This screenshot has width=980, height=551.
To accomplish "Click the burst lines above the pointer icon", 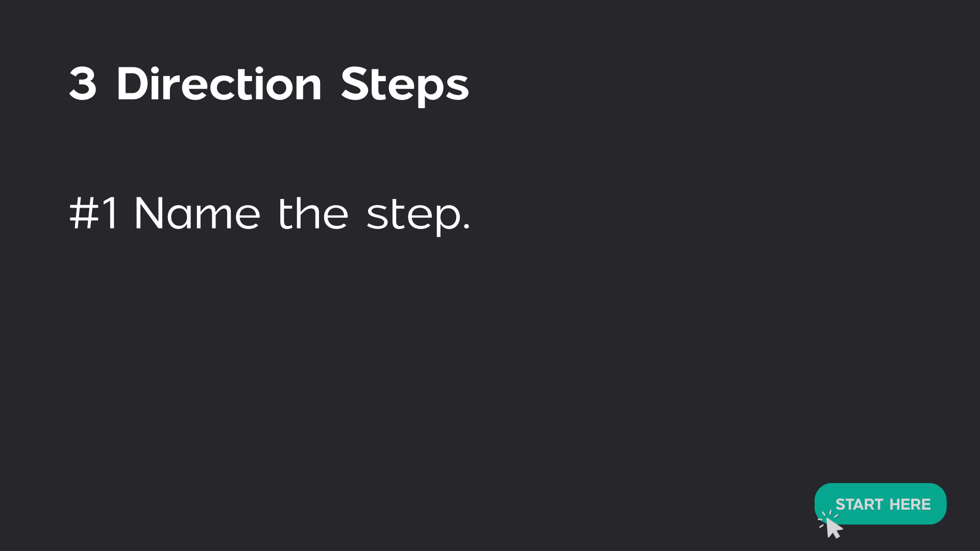I will click(826, 516).
